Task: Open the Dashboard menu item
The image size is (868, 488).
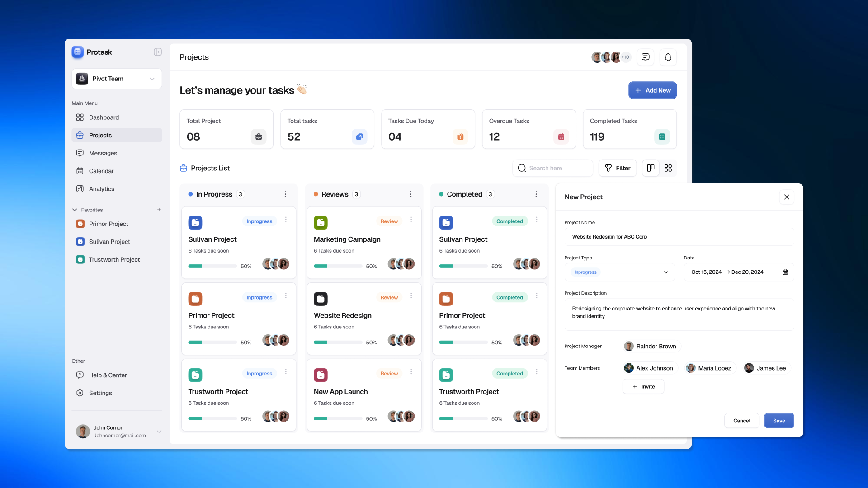Action: click(103, 117)
